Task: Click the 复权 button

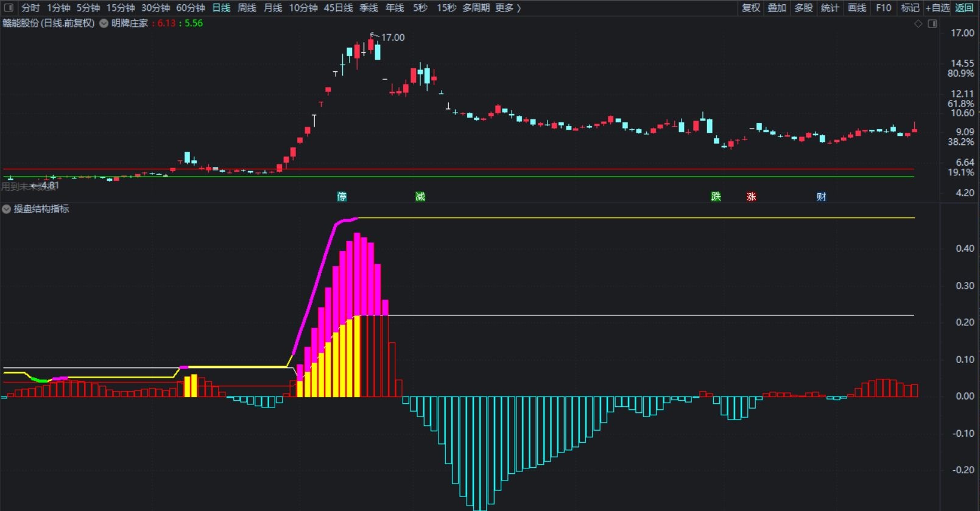Action: click(x=751, y=8)
